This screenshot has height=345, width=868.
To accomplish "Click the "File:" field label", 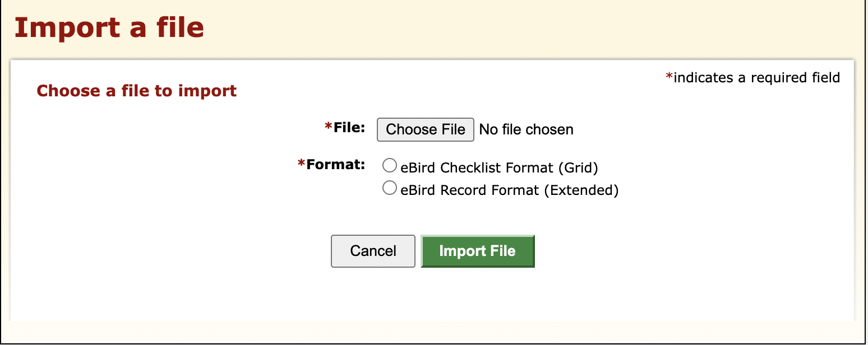I will [x=349, y=128].
